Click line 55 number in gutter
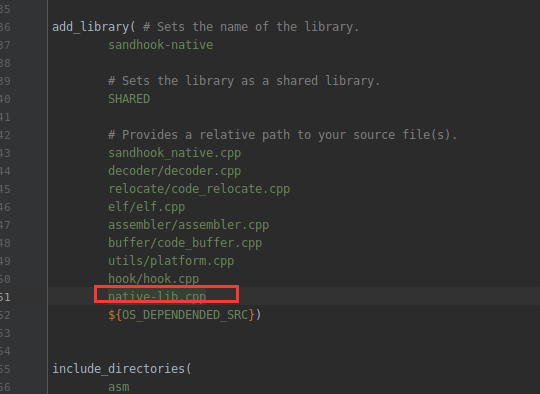Image resolution: width=540 pixels, height=394 pixels. pyautogui.click(x=5, y=369)
